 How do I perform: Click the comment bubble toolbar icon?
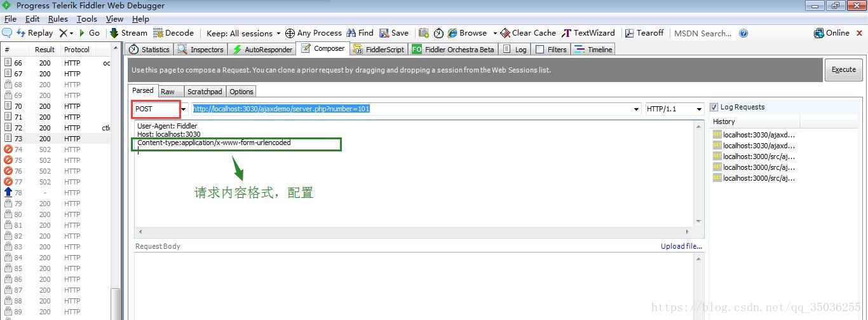click(8, 33)
